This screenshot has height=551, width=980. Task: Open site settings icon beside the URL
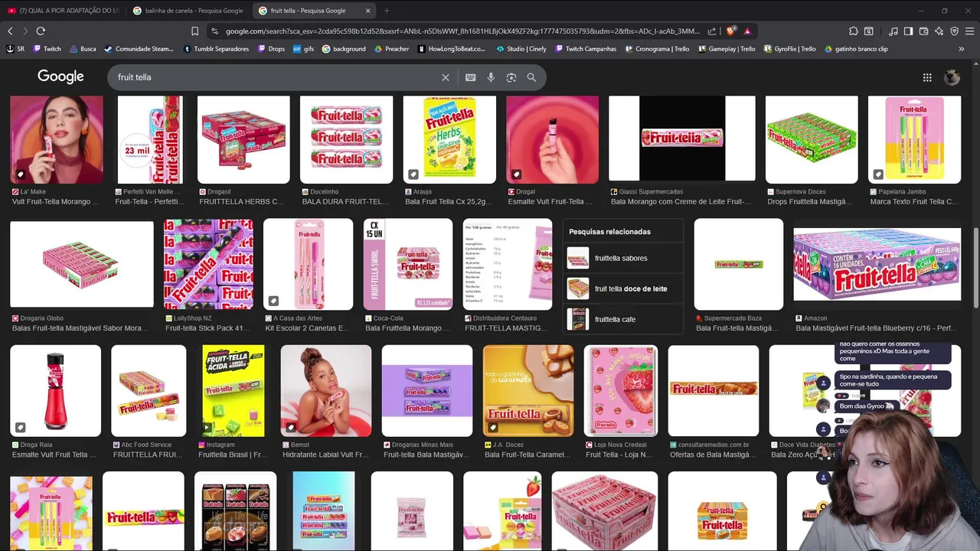click(214, 31)
